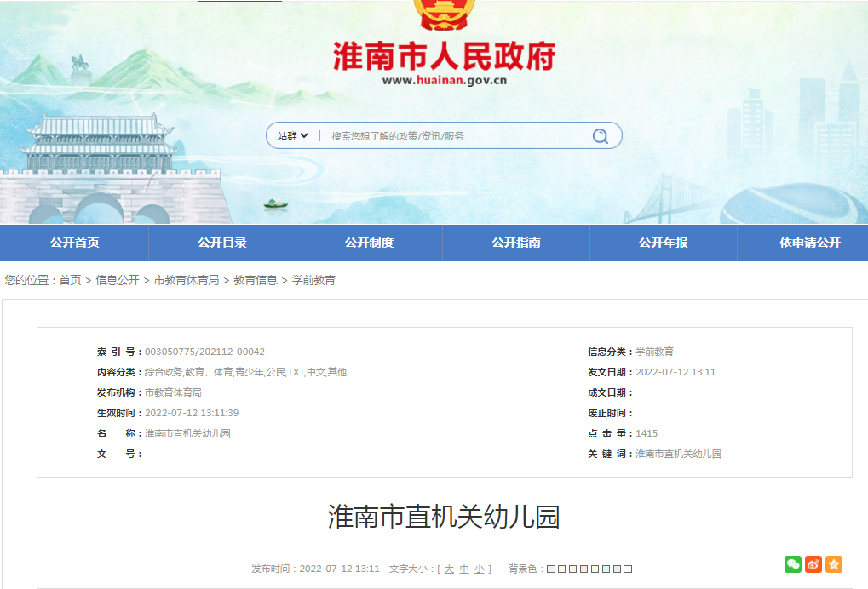The image size is (868, 589).
Task: Select 公开指南 in the navigation bar
Action: (x=516, y=243)
